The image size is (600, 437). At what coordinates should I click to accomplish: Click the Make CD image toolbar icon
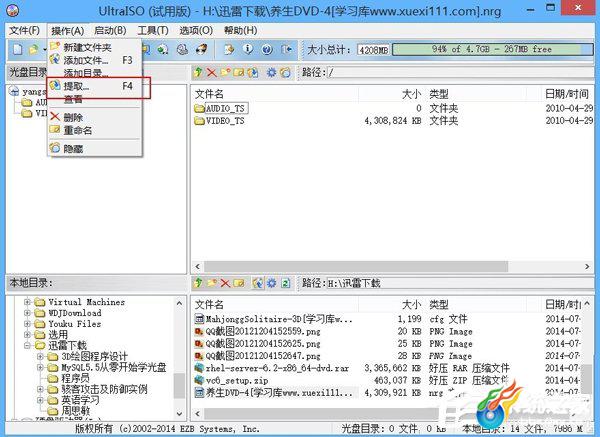click(x=163, y=49)
